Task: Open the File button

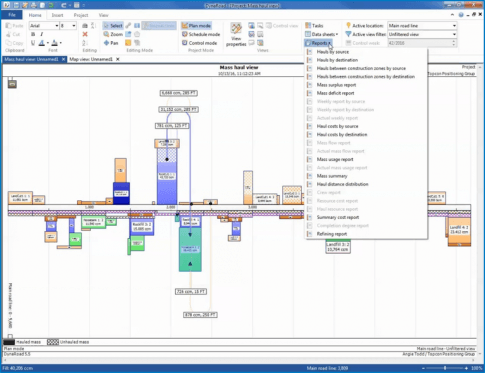Action: pyautogui.click(x=12, y=15)
